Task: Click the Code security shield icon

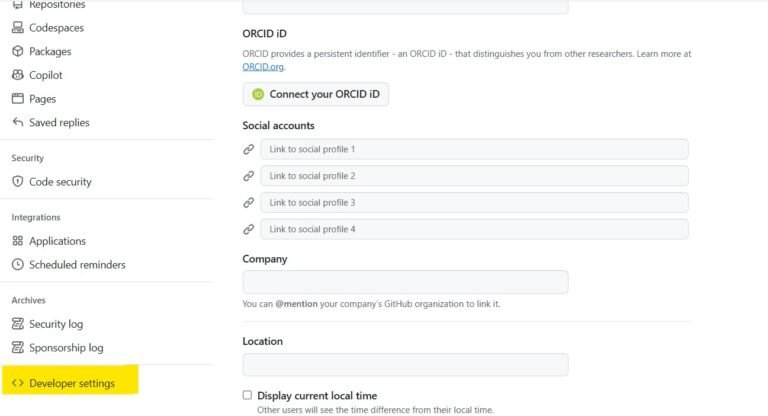Action: tap(18, 181)
